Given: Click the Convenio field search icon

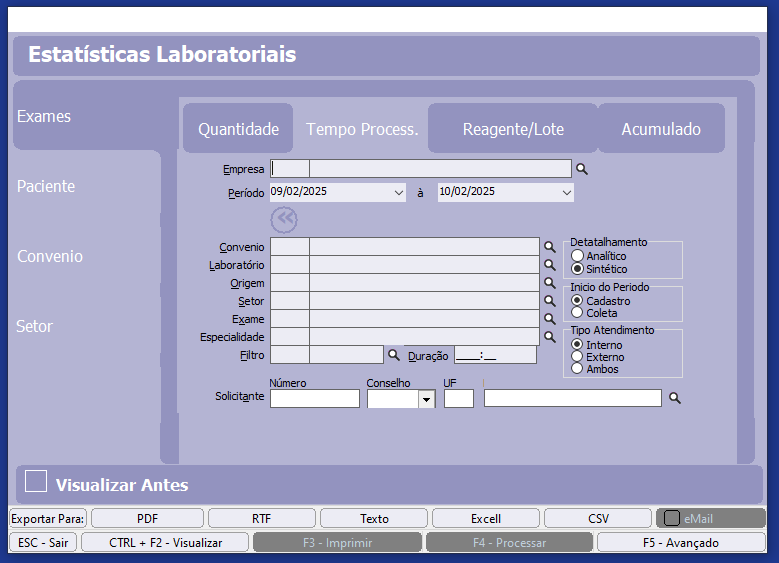Looking at the screenshot, I should click(549, 246).
